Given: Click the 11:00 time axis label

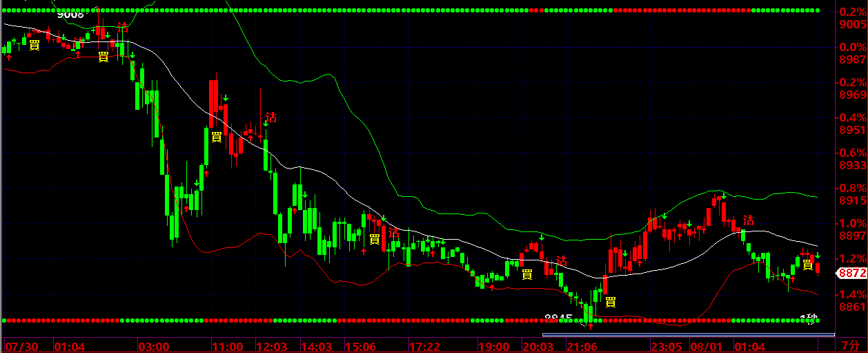Looking at the screenshot, I should pos(228,345).
